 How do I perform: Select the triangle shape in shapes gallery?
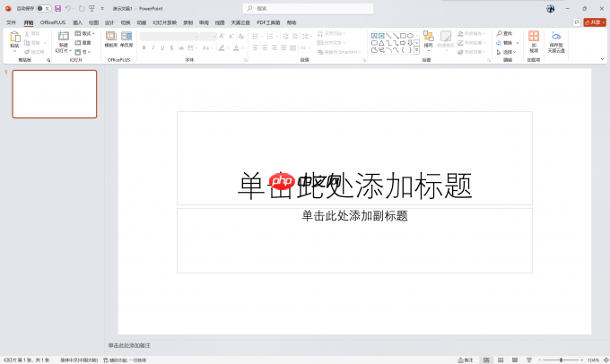coord(381,43)
